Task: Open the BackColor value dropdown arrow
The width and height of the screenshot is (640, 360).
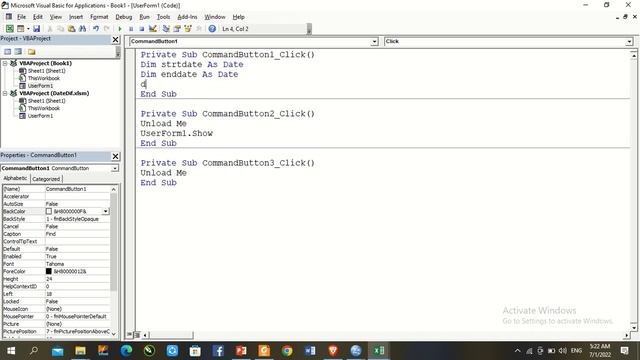Action: click(x=105, y=211)
